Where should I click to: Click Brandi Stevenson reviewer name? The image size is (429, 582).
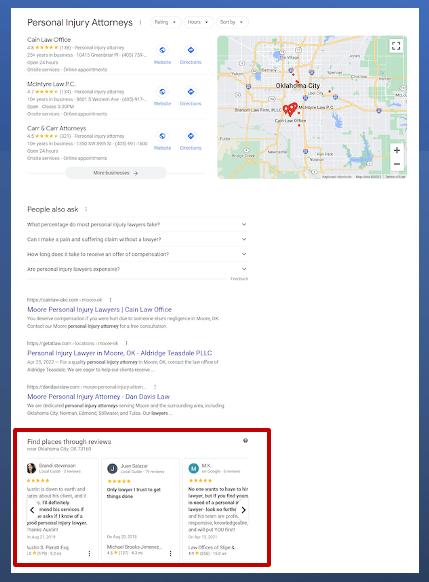[57, 465]
